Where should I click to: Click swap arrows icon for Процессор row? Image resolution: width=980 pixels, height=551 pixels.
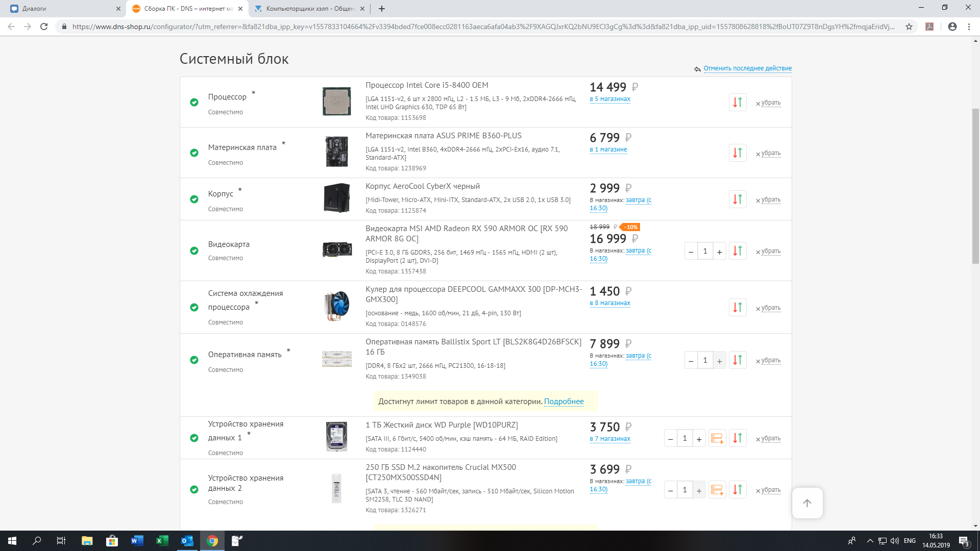coord(738,102)
